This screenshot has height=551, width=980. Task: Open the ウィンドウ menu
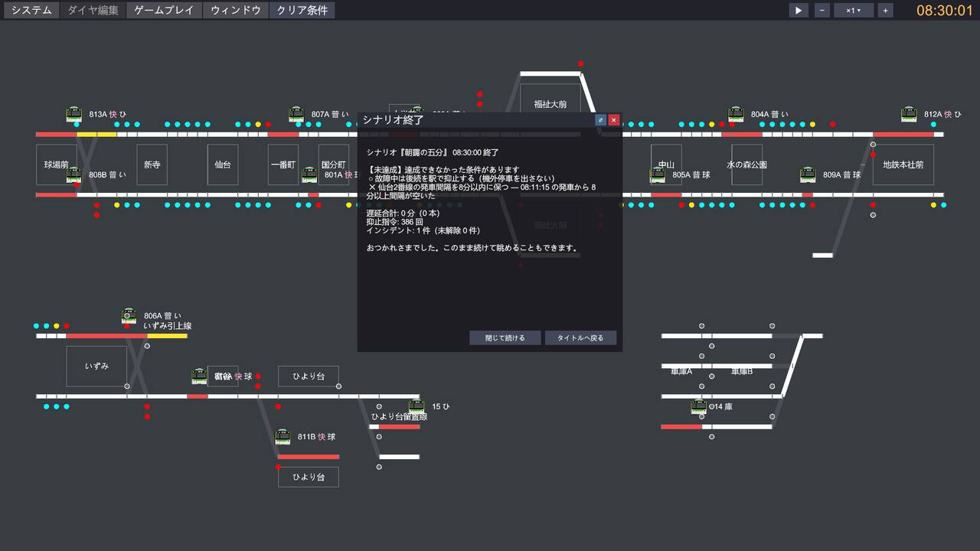coord(236,10)
